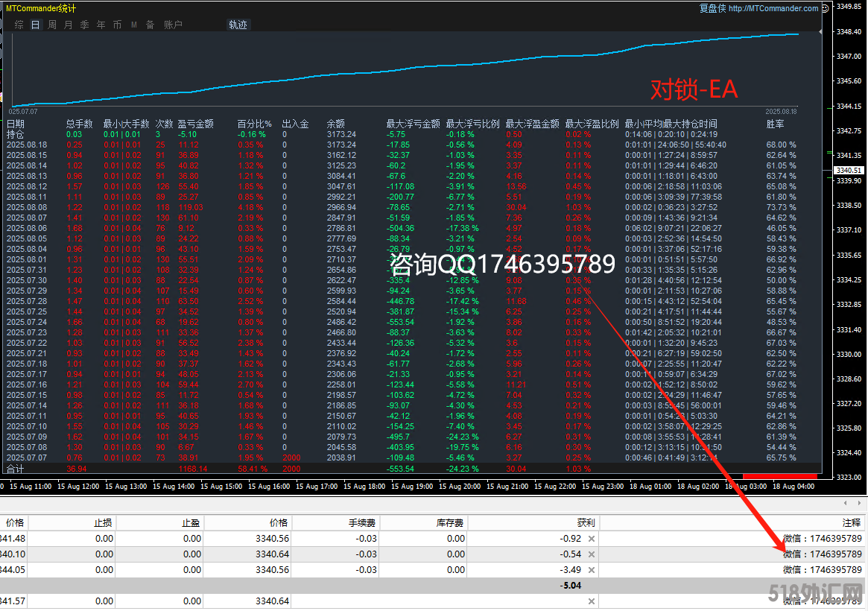Close the order with -0.92 profit
The height and width of the screenshot is (611, 868).
pyautogui.click(x=592, y=538)
